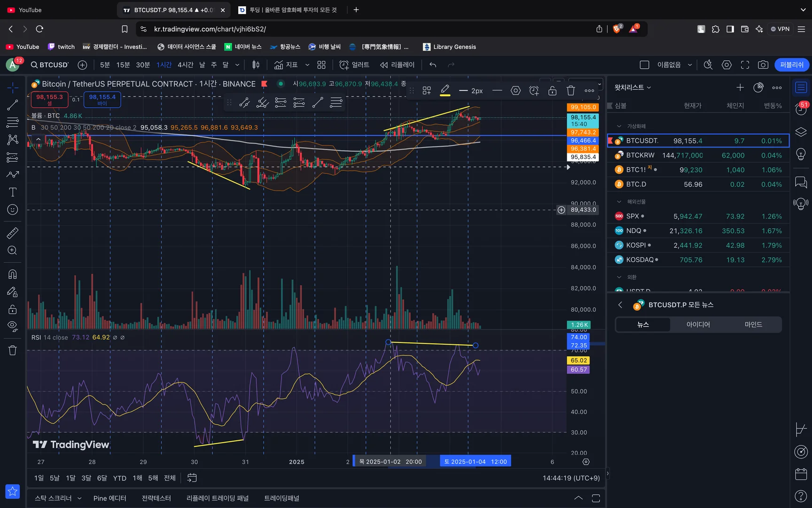Image resolution: width=812 pixels, height=508 pixels.
Task: Select the 4시간 timeframe button
Action: coord(185,65)
